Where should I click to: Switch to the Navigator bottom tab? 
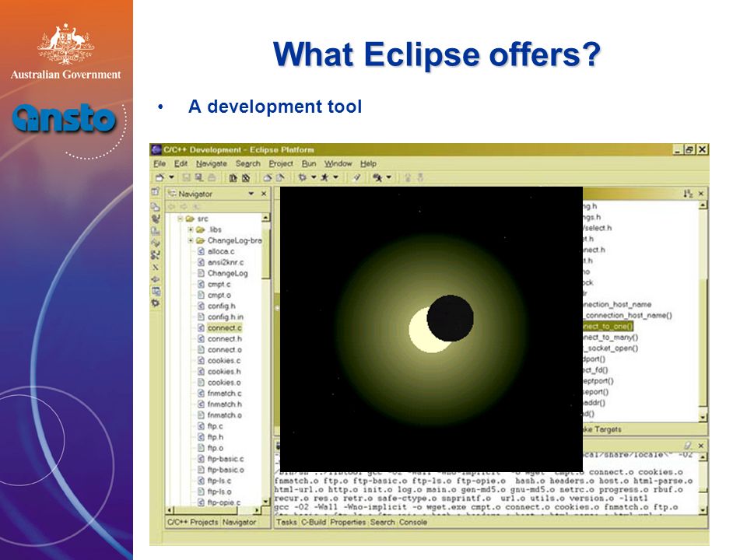(239, 522)
